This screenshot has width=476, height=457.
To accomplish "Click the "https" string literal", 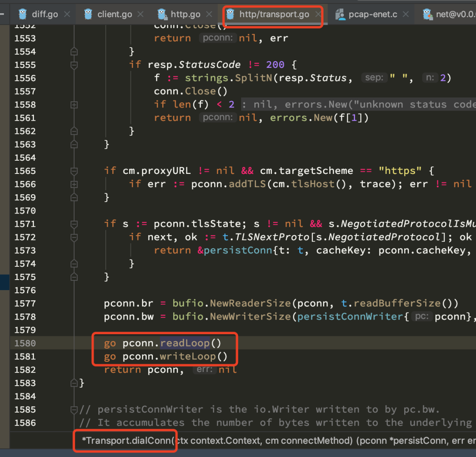I will click(x=400, y=171).
